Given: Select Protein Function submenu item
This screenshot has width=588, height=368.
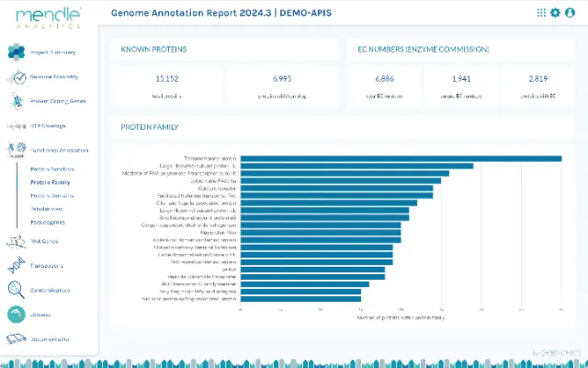Looking at the screenshot, I should (51, 169).
